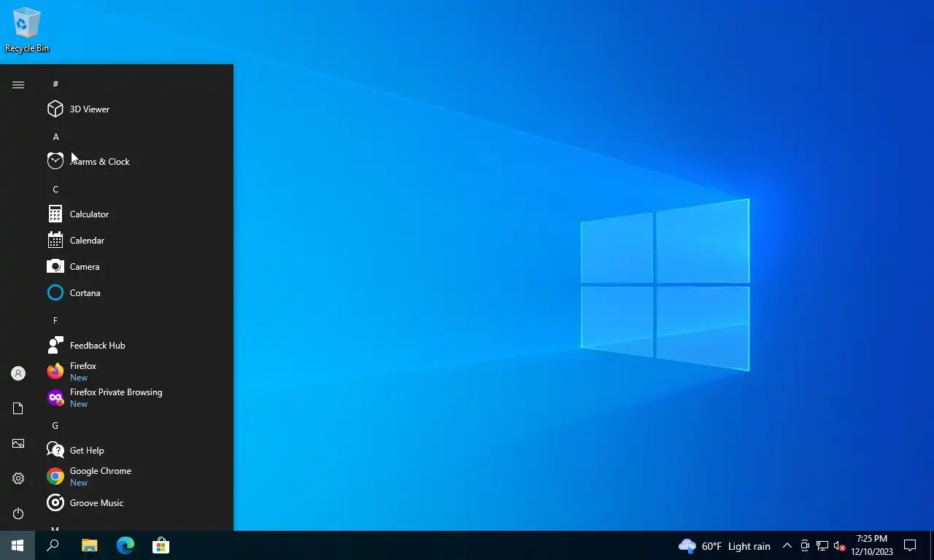Click the '#' letter group header
This screenshot has width=934, height=560.
(x=55, y=85)
